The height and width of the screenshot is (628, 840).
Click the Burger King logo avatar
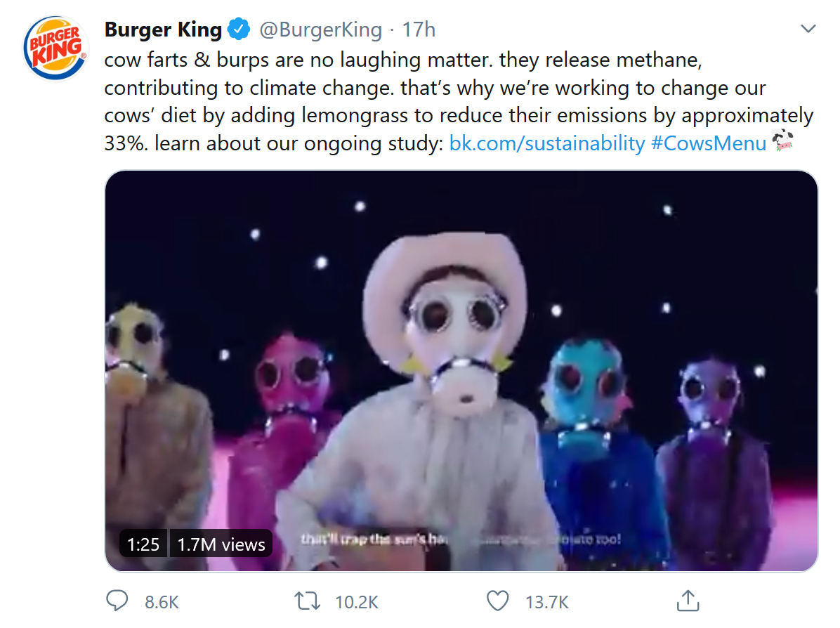click(x=54, y=49)
